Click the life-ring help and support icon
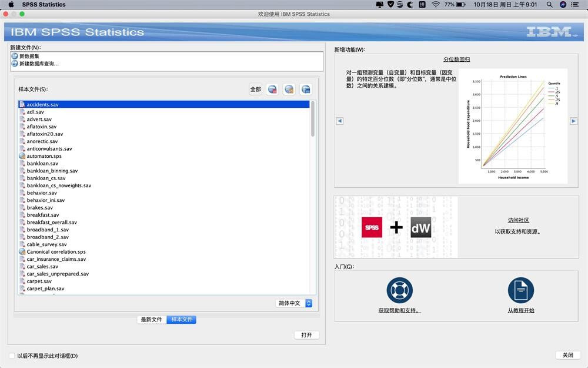 [399, 290]
